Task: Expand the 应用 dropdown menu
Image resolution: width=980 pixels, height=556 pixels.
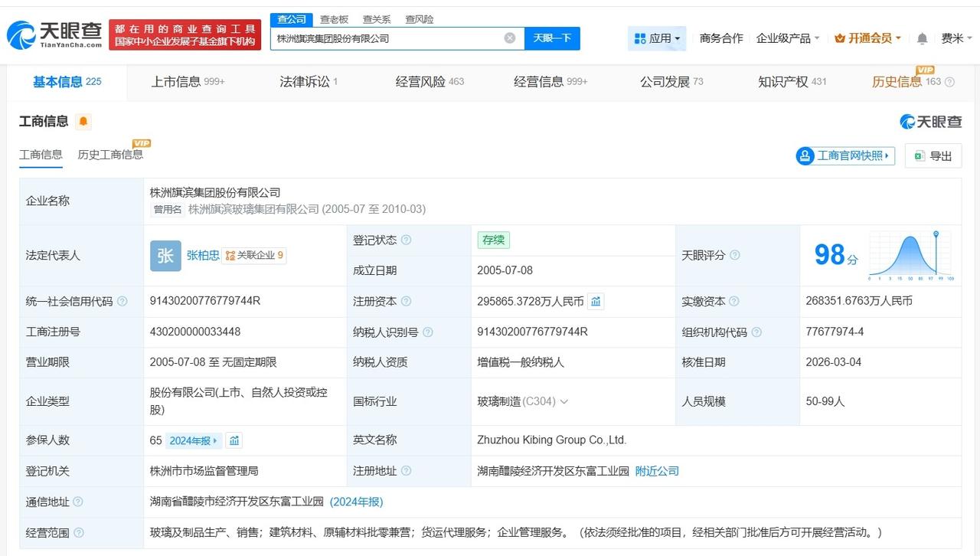Action: 657,38
